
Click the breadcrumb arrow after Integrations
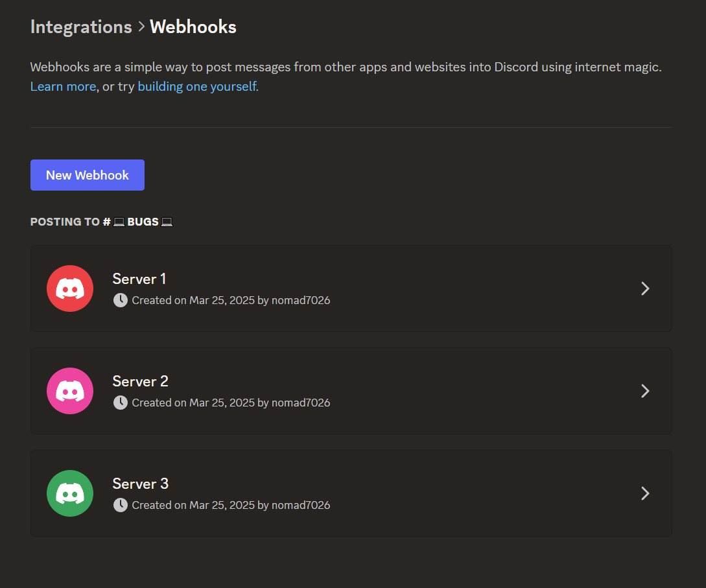tap(141, 27)
